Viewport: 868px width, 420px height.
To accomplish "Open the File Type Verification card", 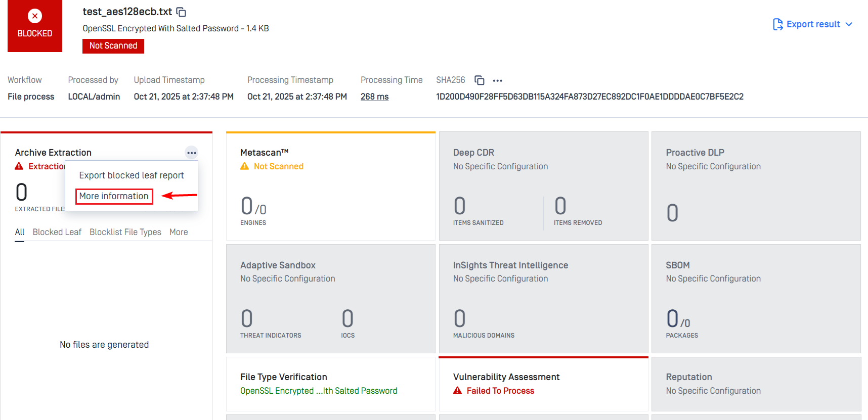I will (330, 383).
